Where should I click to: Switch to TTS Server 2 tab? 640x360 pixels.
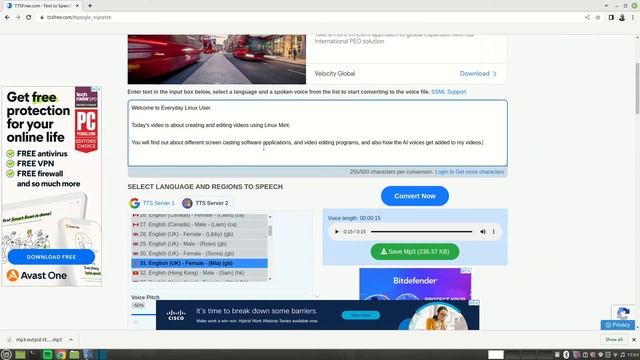pos(206,203)
